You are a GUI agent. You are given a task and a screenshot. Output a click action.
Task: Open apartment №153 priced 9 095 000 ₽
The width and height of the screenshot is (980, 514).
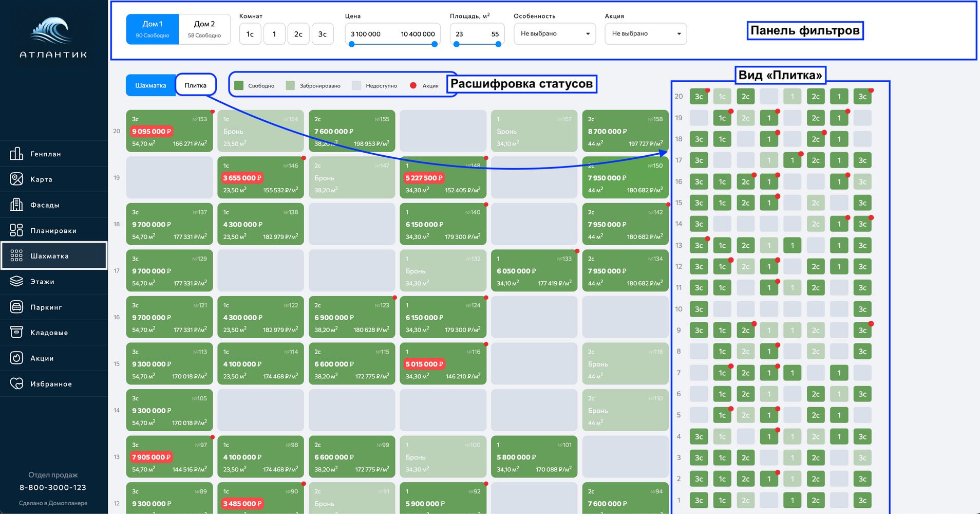pos(169,131)
